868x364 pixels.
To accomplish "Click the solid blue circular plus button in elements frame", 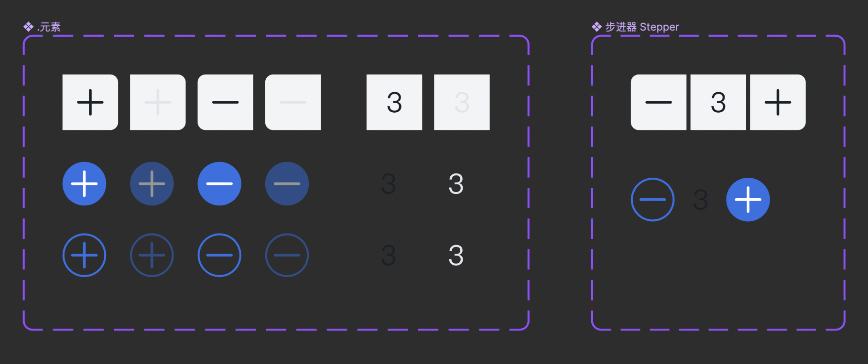I will 84,184.
